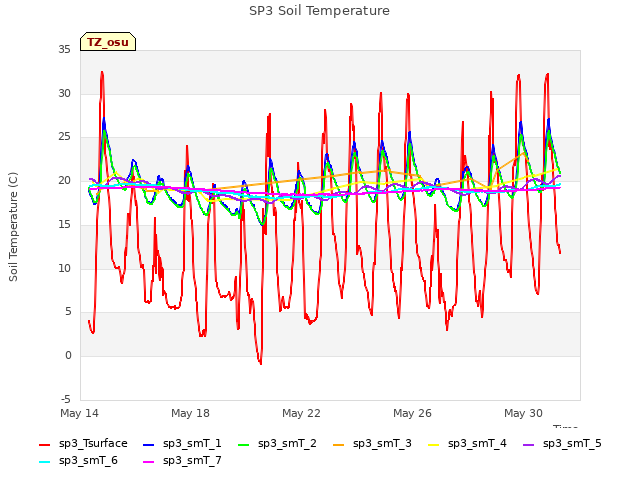Viewport: 640px width, 480px height.
Task: Click the 15 y-axis tick label
Action: tap(64, 224)
